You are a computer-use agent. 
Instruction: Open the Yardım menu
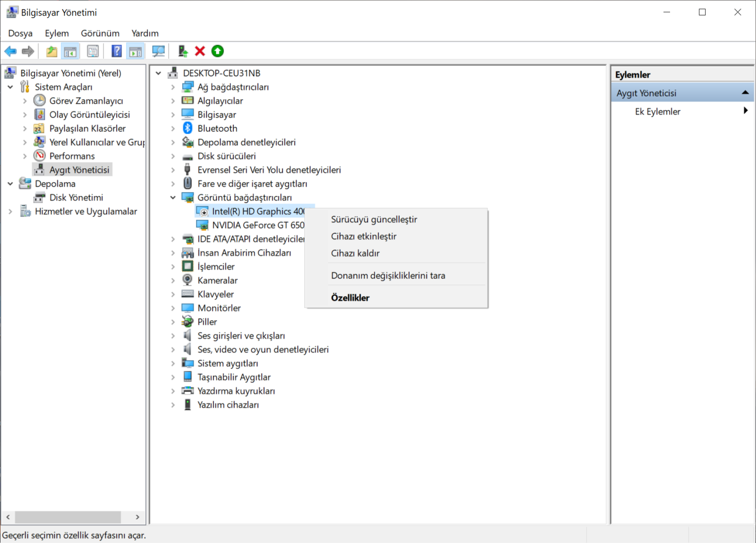point(145,33)
